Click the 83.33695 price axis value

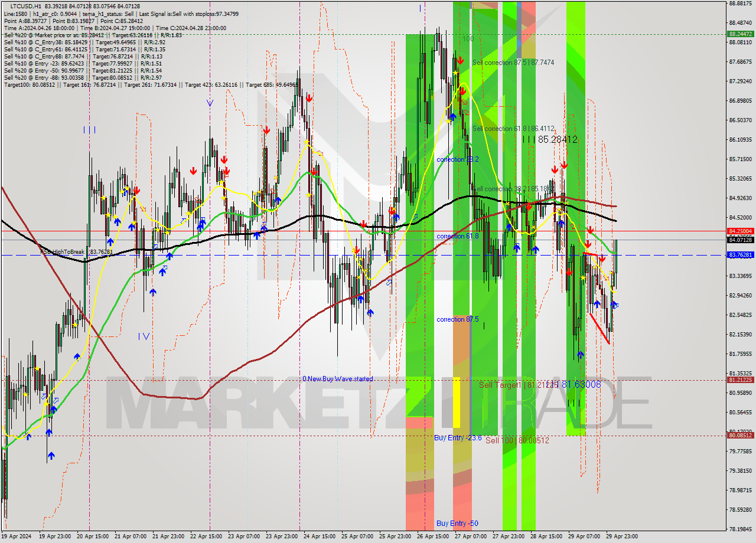pos(741,276)
